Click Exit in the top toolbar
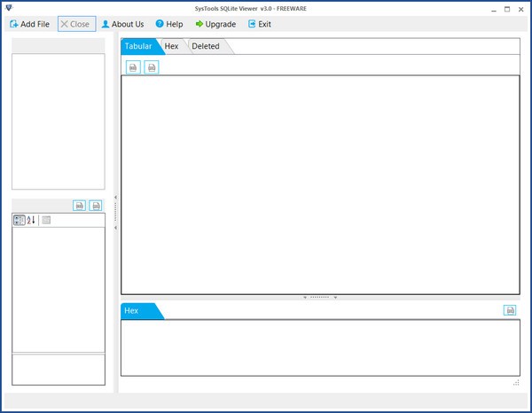Screen dimensions: 532x413 [260, 24]
